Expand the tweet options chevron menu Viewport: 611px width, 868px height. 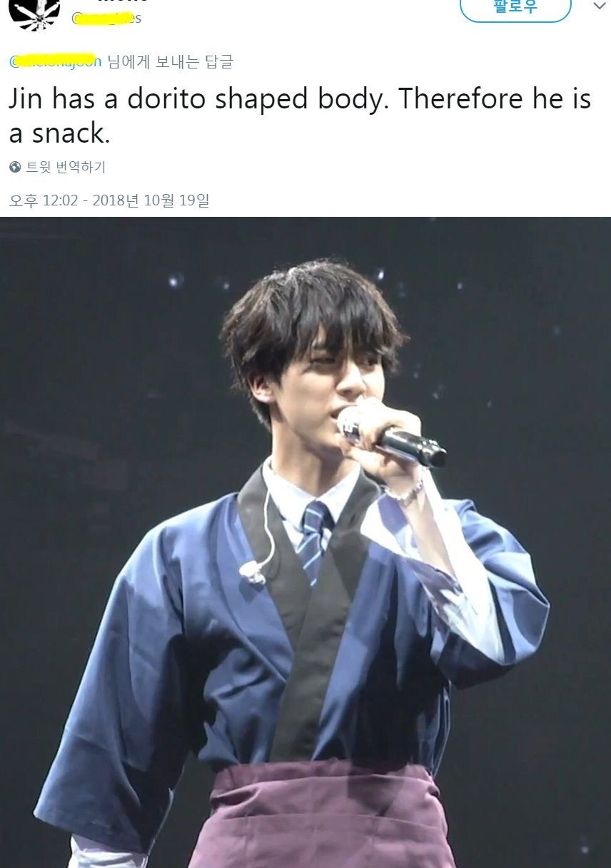coord(598,6)
